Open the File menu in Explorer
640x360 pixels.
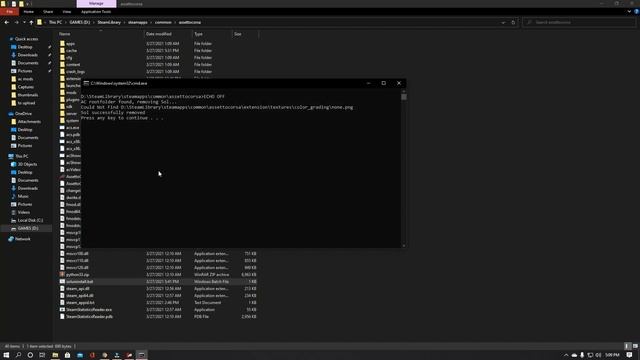pyautogui.click(x=9, y=12)
